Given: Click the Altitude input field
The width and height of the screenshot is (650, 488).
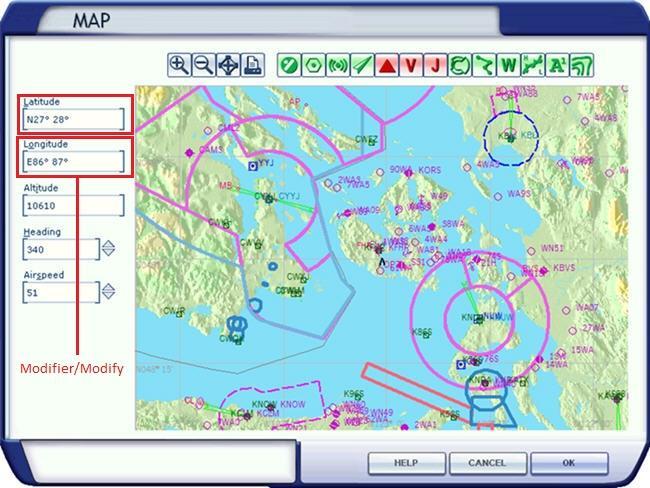Looking at the screenshot, I should tap(73, 205).
